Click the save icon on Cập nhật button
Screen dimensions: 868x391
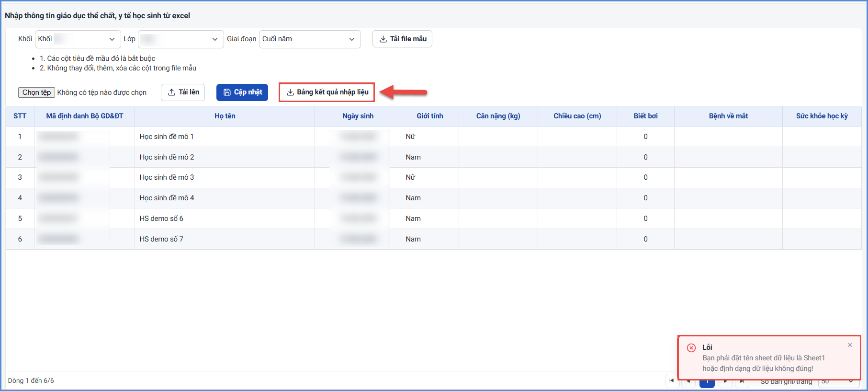click(x=227, y=92)
